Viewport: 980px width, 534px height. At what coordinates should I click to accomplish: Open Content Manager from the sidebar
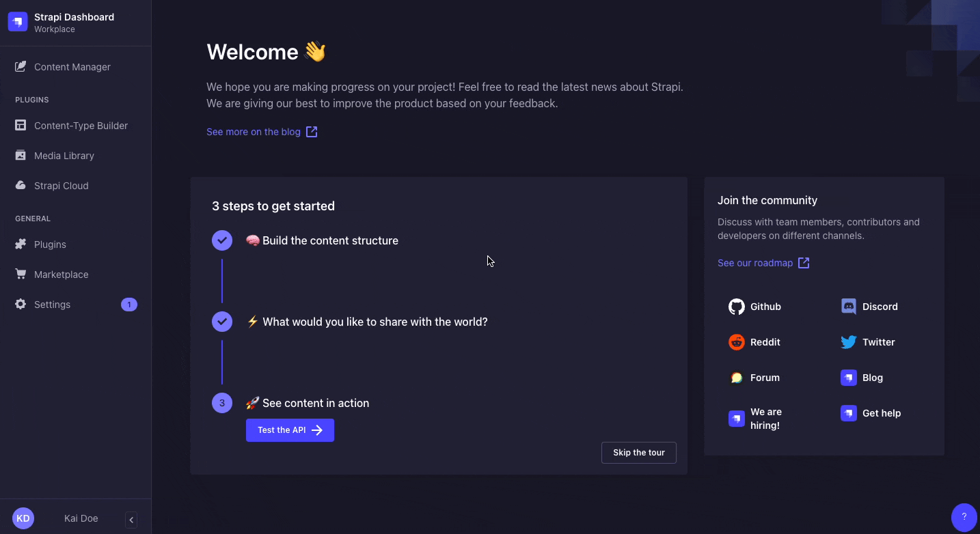[72, 67]
